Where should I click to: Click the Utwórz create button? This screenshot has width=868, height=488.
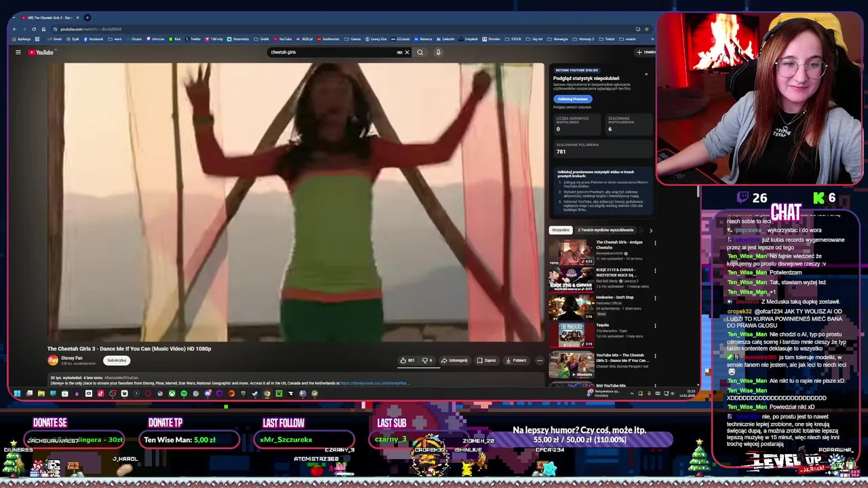coord(646,52)
